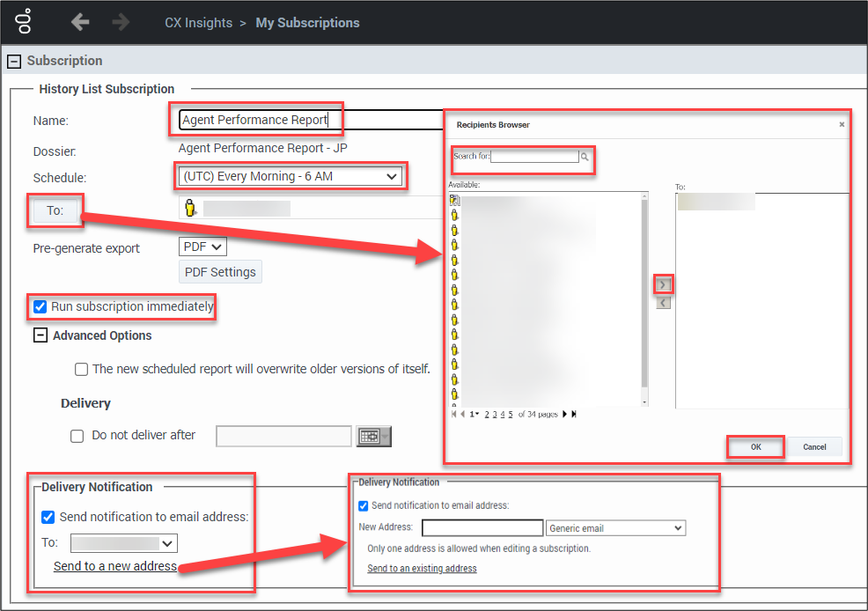Screen dimensions: 868x611
Task: Click the Send to a new address link
Action: [115, 566]
